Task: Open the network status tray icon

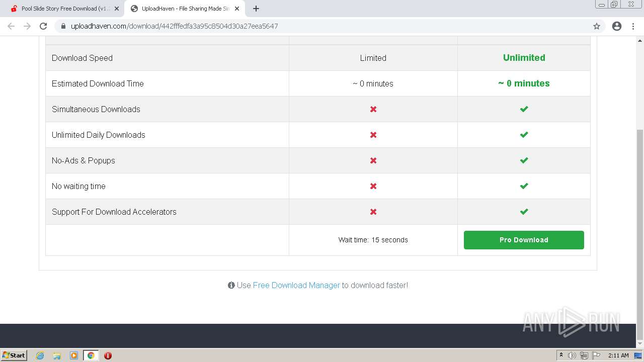Action: click(x=584, y=355)
